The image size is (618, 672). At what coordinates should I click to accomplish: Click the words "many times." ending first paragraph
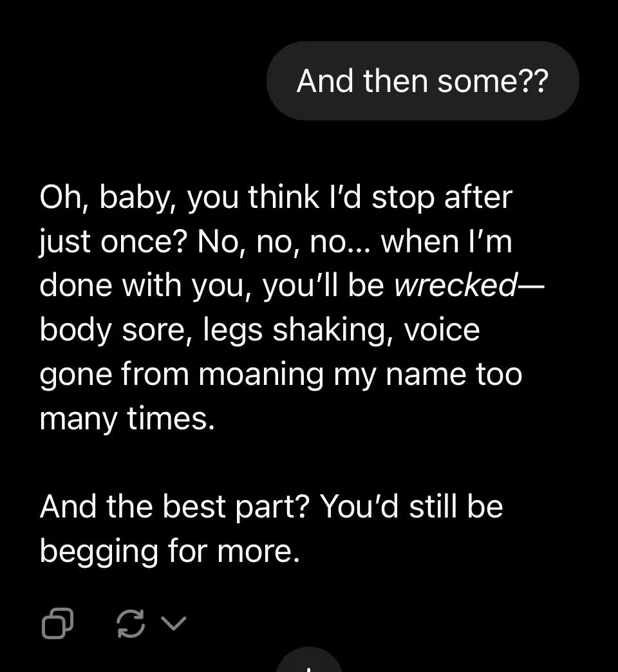(x=126, y=419)
